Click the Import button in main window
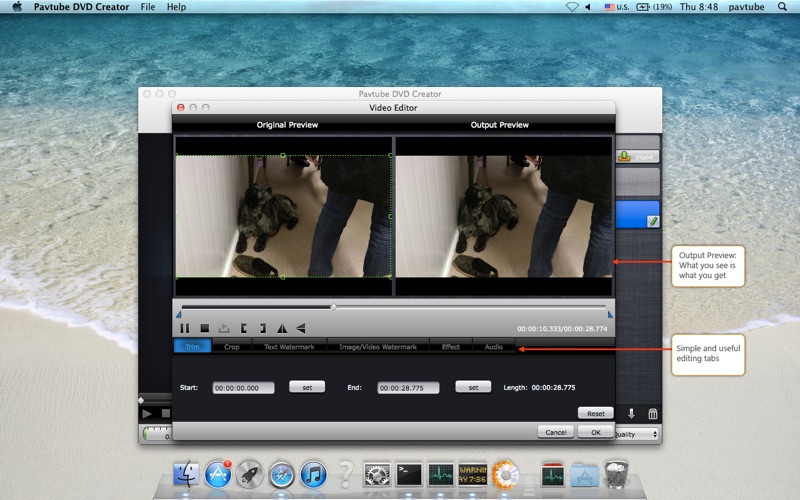Viewport: 800px width, 500px height. 638,156
